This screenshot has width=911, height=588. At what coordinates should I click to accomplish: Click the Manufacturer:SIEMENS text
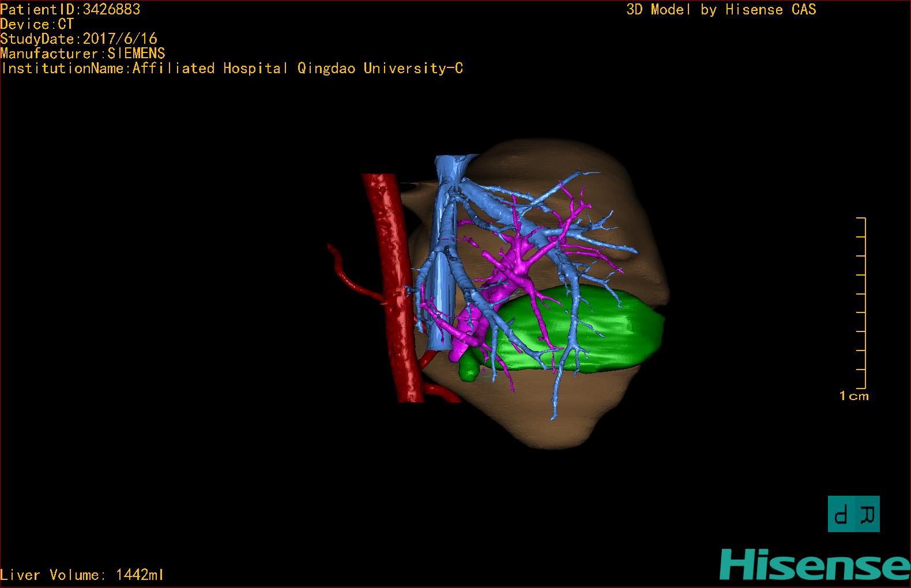[82, 54]
